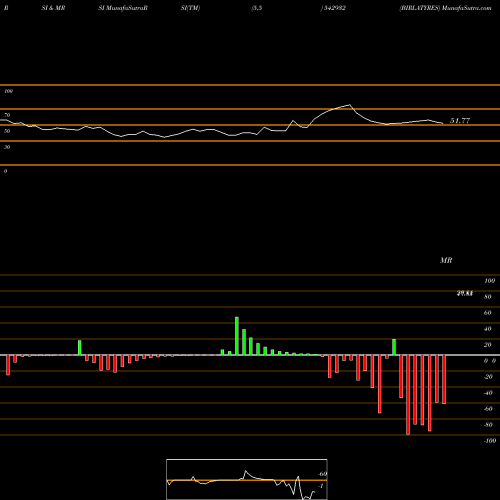Click the "SI MunafaSutraR" header text
The width and height of the screenshot is (500, 500).
click(123, 8)
